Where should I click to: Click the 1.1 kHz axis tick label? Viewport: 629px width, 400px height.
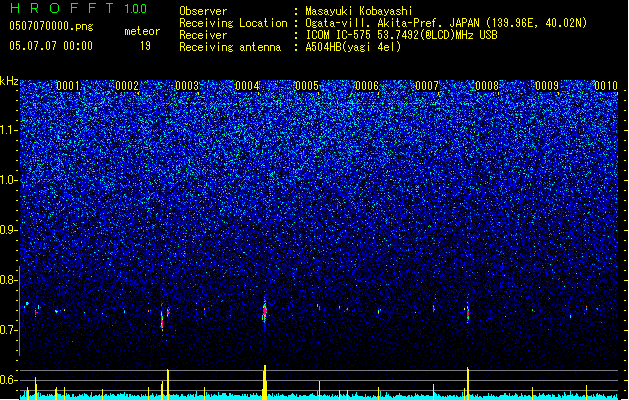pos(9,130)
